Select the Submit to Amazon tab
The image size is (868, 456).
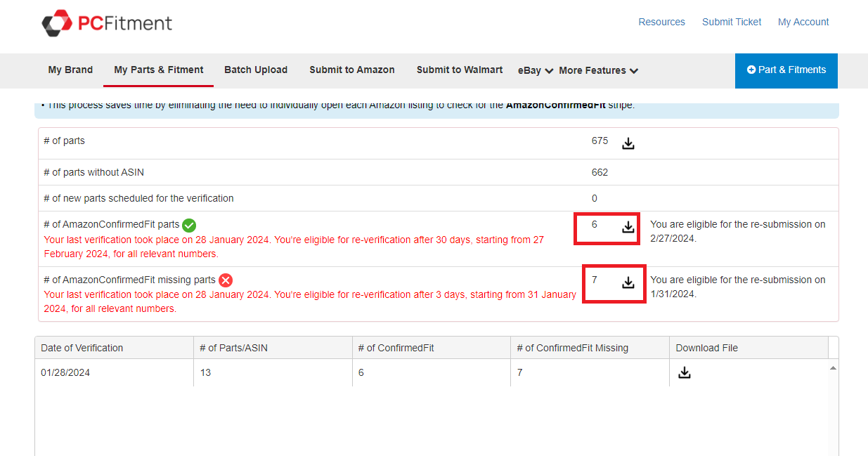coord(352,70)
